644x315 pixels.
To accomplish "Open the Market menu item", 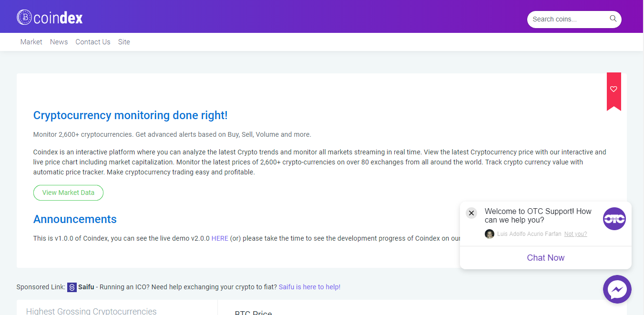I will click(x=31, y=42).
